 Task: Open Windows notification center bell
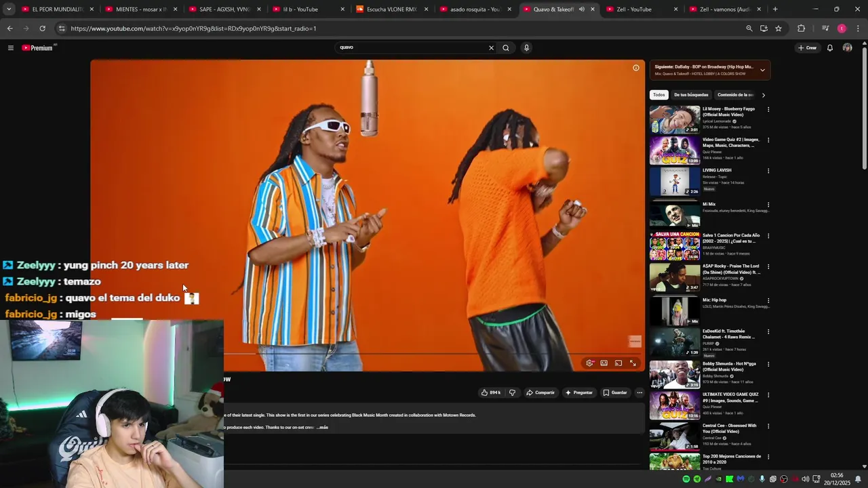[x=858, y=479]
